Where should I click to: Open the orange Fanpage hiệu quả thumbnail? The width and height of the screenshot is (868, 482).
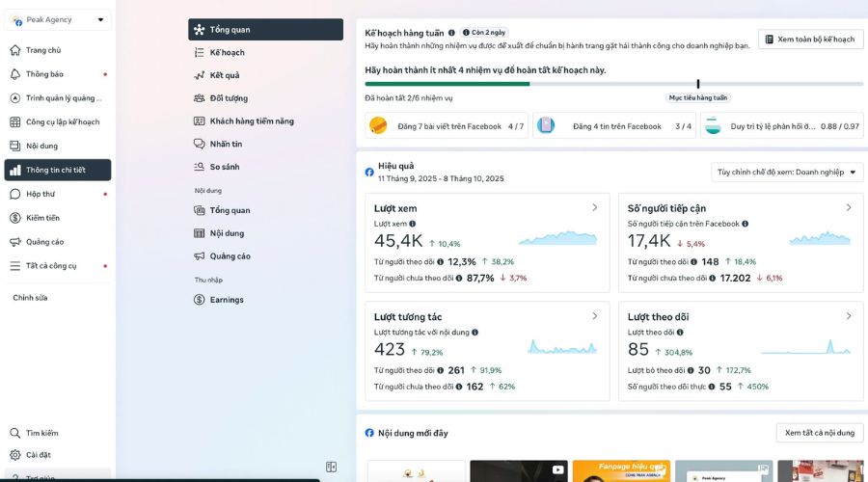(x=621, y=471)
